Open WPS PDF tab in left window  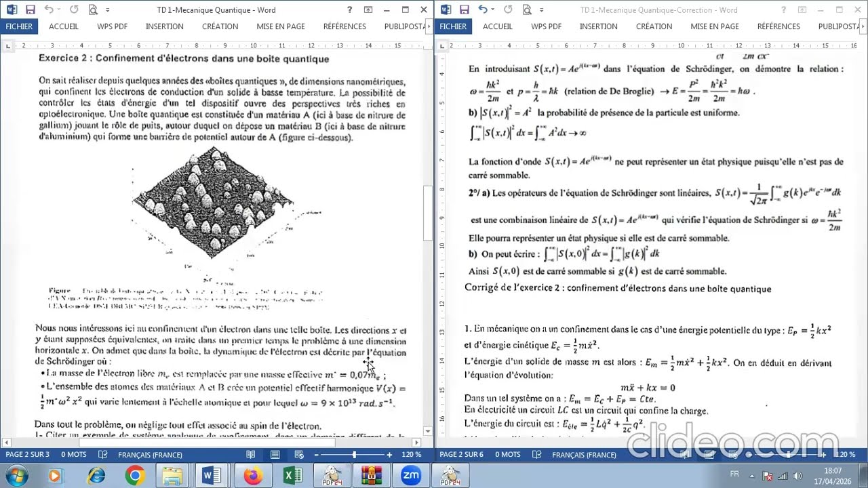[x=112, y=26]
